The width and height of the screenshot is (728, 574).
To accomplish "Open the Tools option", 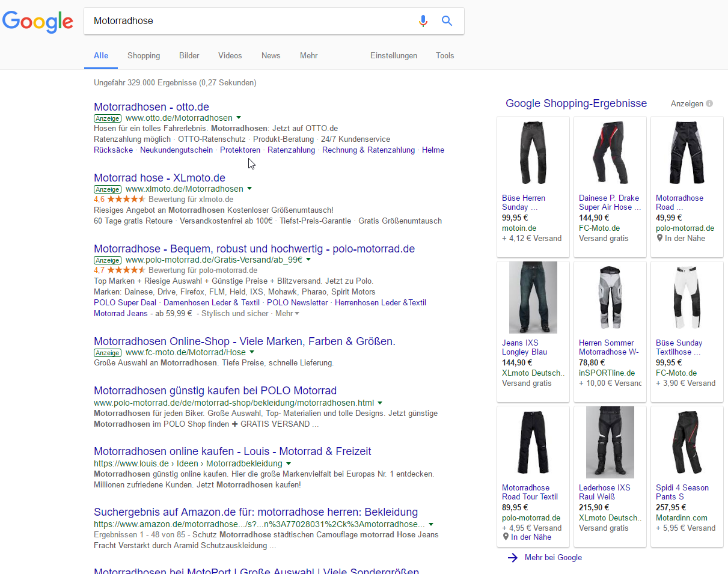I will point(445,55).
